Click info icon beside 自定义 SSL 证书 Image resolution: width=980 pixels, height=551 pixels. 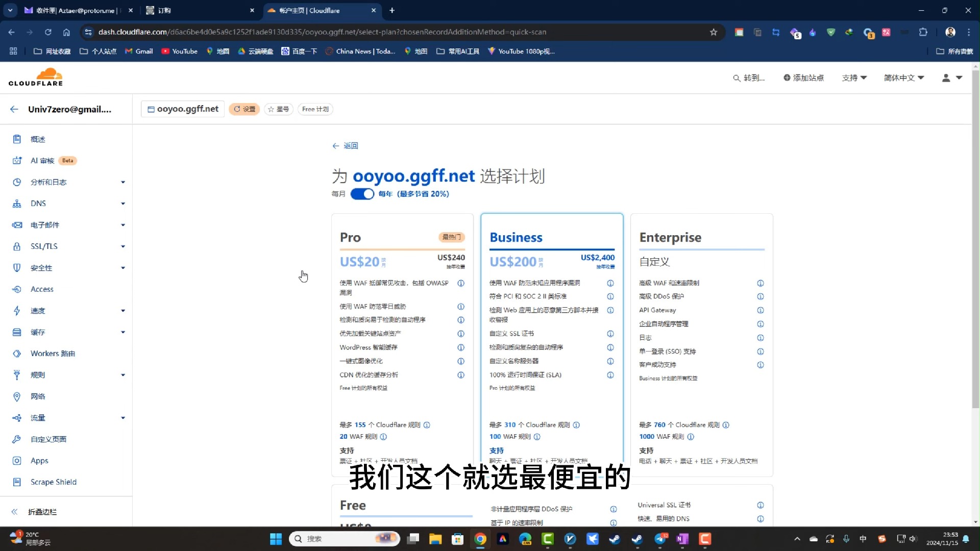click(610, 334)
